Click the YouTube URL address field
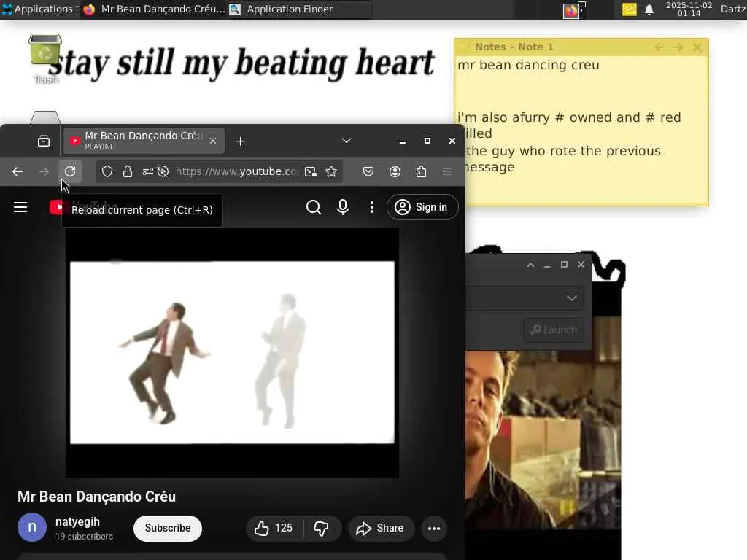 237,171
